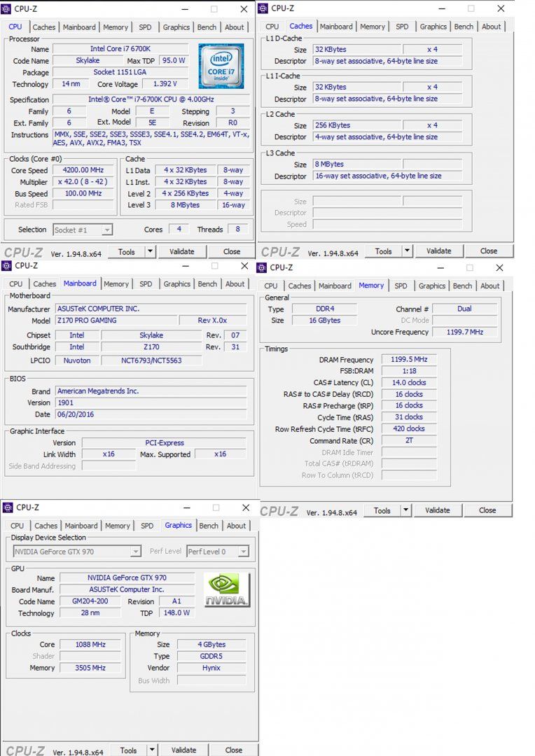This screenshot has width=535, height=756.
Task: Click the motherboard model Z170 PRO GAMING
Action: tap(116, 320)
